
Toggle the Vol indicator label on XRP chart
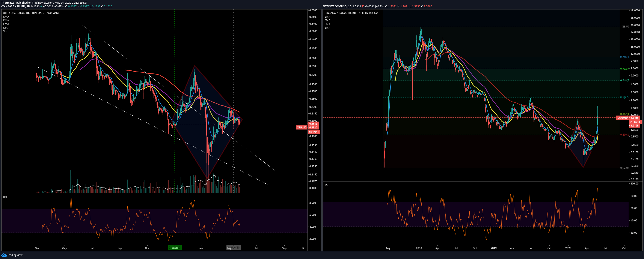point(5,31)
